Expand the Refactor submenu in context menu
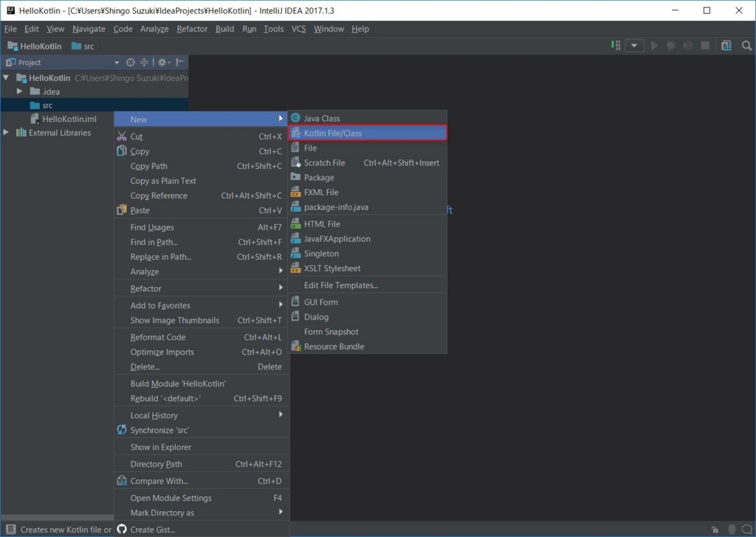 (202, 289)
